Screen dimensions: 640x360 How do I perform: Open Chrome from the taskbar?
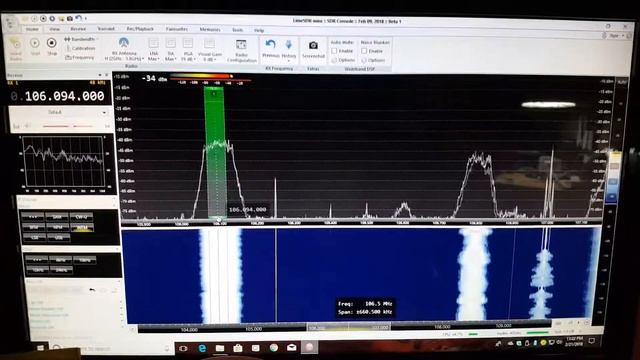(273, 348)
